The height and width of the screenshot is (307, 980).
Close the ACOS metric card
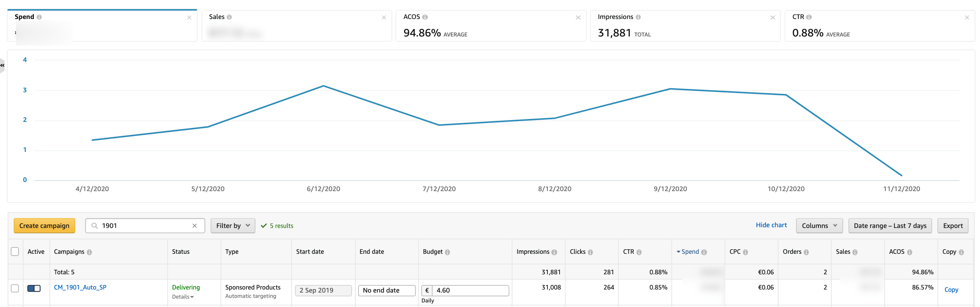(578, 17)
